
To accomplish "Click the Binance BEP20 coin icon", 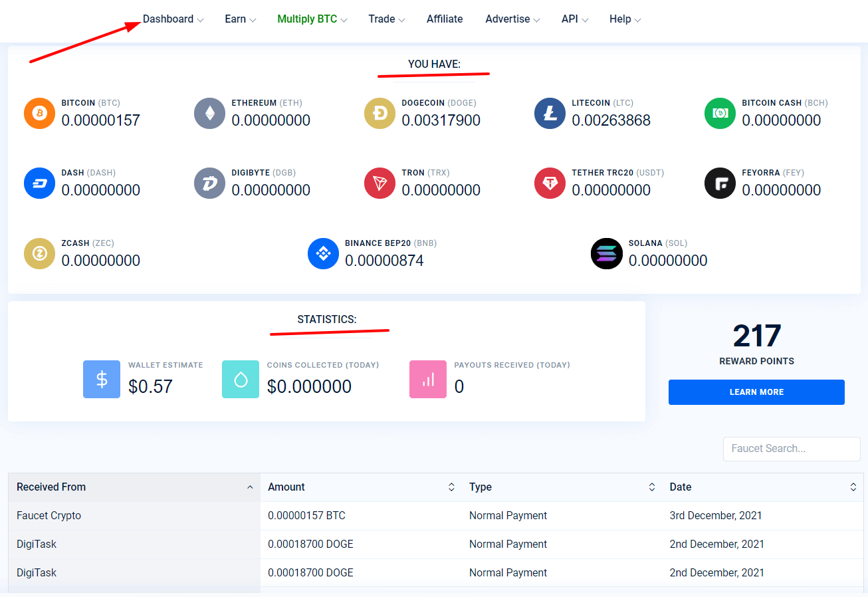I will 323,253.
